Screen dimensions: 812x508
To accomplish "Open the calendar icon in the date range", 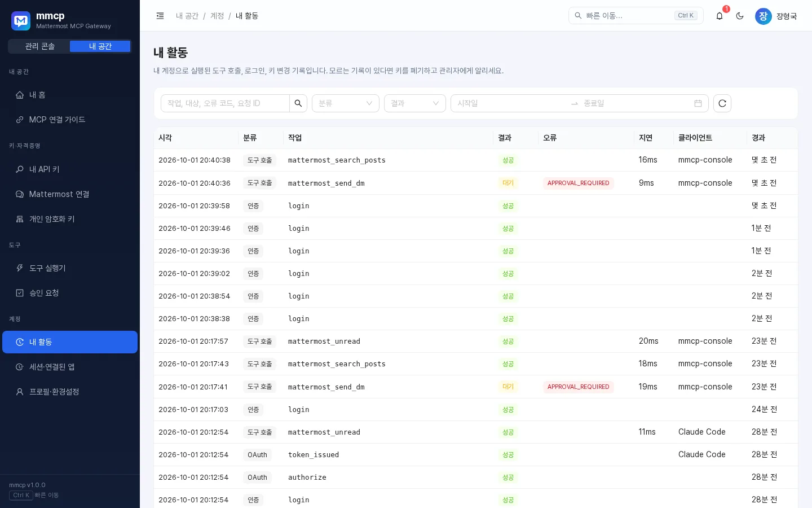I will coord(698,103).
